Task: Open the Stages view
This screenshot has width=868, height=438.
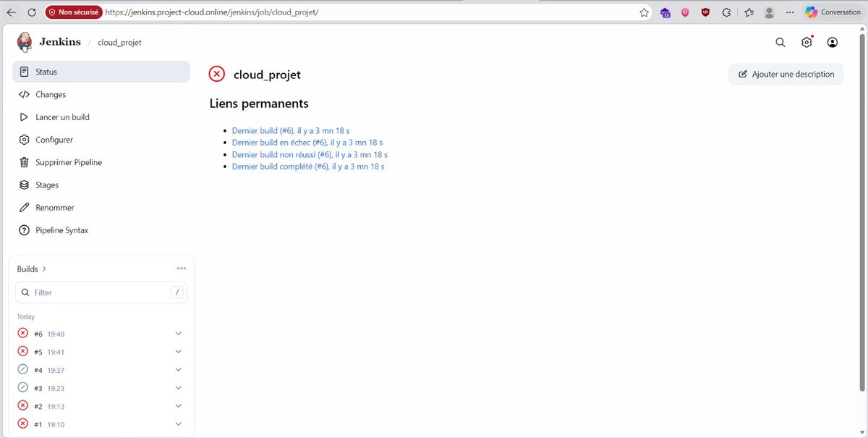Action: (x=101, y=185)
